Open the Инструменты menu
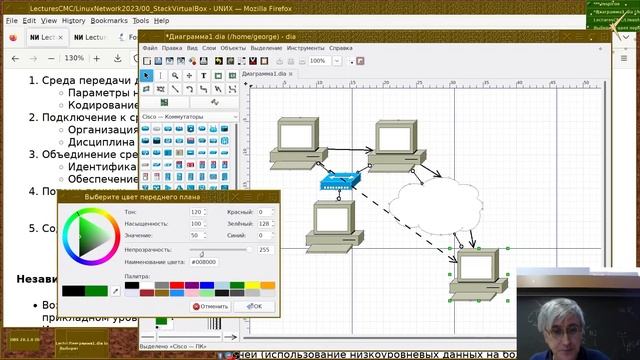The height and width of the screenshot is (360, 640). point(305,48)
